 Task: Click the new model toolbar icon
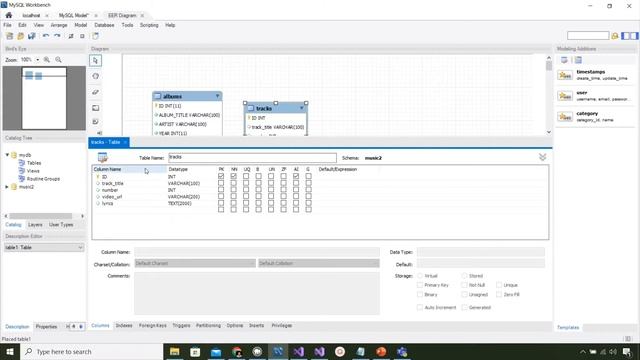click(9, 36)
